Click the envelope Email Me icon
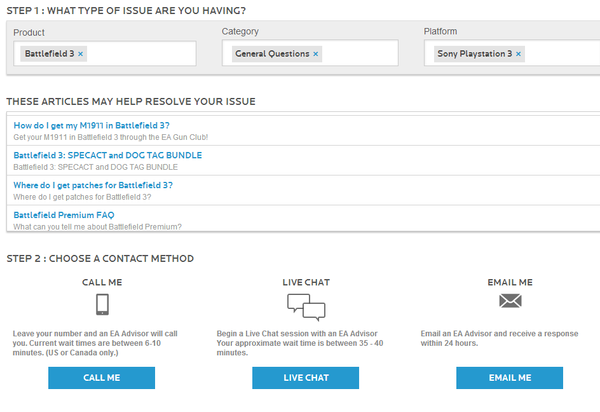 click(x=510, y=301)
